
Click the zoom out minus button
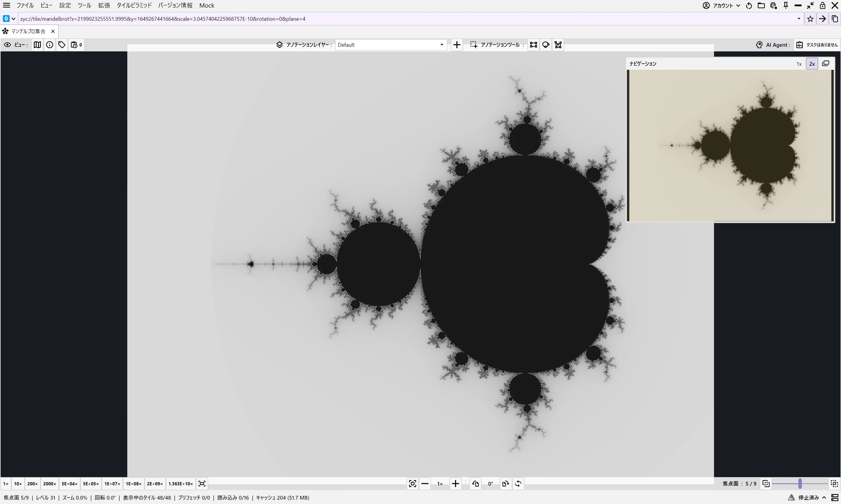425,483
